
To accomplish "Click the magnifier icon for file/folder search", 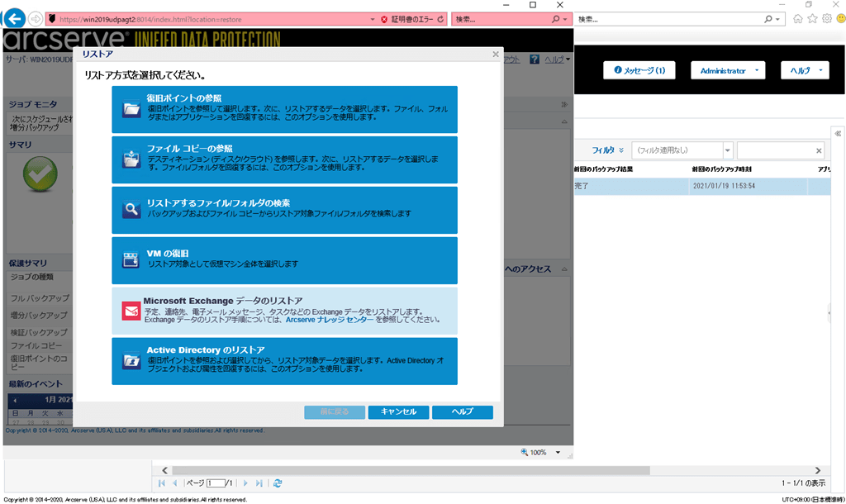I will coord(131,209).
